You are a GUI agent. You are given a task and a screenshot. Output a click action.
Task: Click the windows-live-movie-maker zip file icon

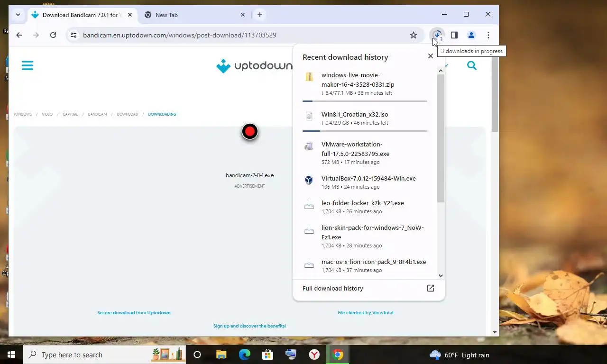[309, 77]
